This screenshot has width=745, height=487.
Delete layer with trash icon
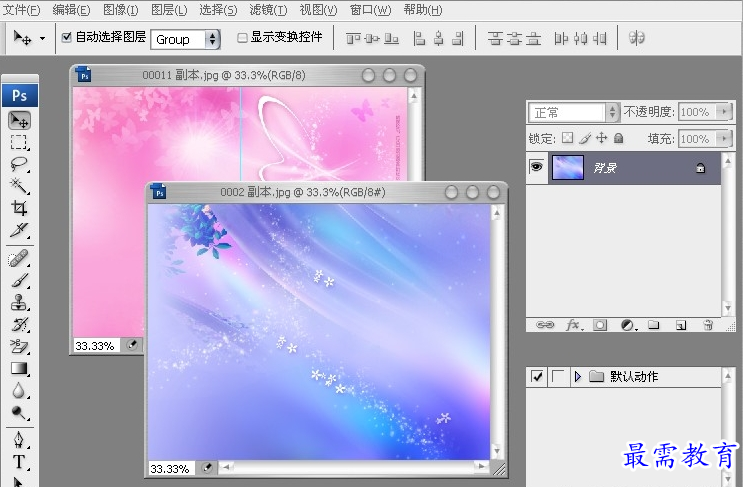pyautogui.click(x=708, y=325)
